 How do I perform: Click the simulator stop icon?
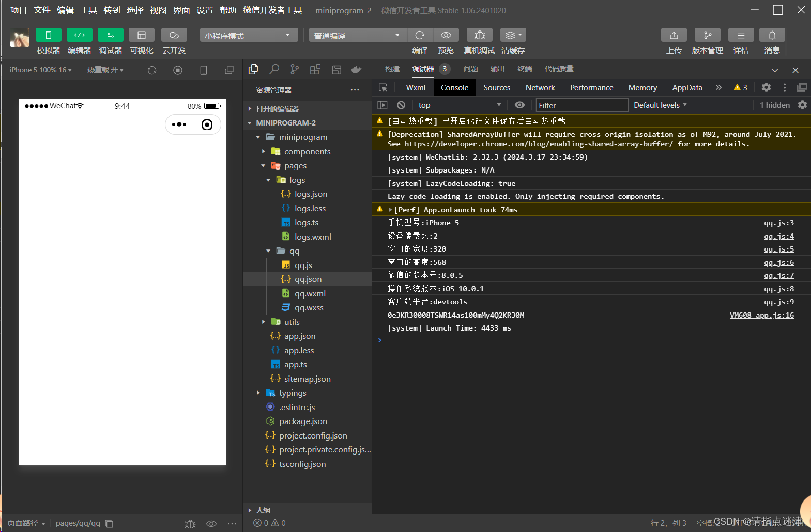pyautogui.click(x=178, y=70)
